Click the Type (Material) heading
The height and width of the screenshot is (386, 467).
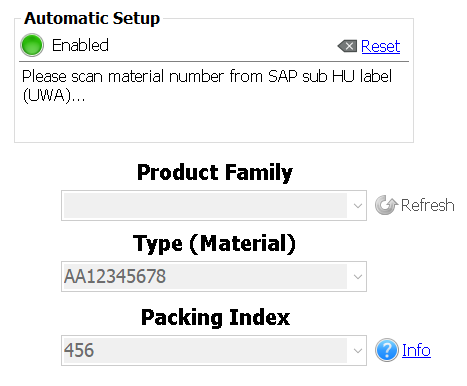click(x=214, y=244)
